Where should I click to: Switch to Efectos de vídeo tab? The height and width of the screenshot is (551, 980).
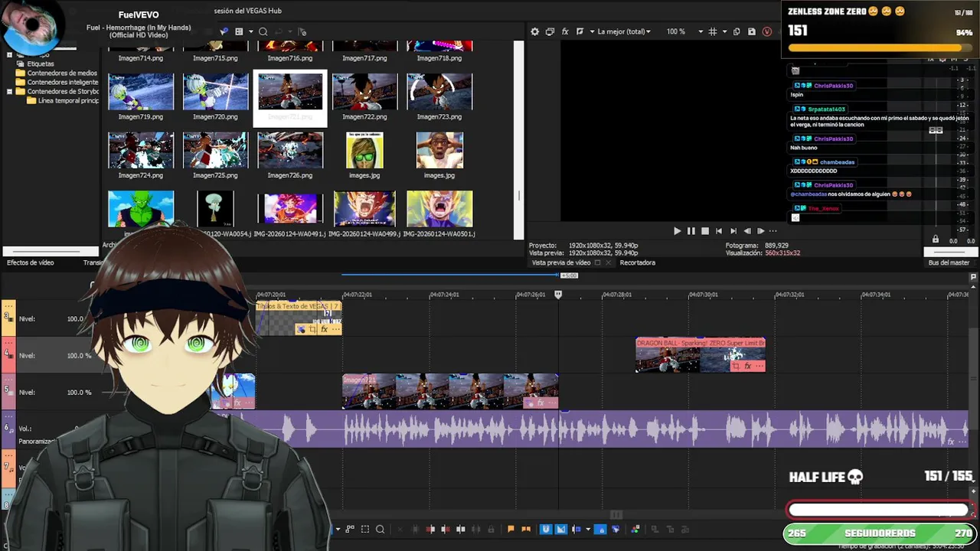click(x=31, y=262)
